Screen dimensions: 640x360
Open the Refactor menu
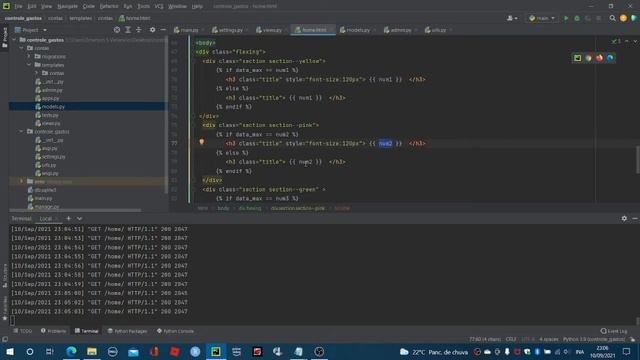tap(109, 6)
